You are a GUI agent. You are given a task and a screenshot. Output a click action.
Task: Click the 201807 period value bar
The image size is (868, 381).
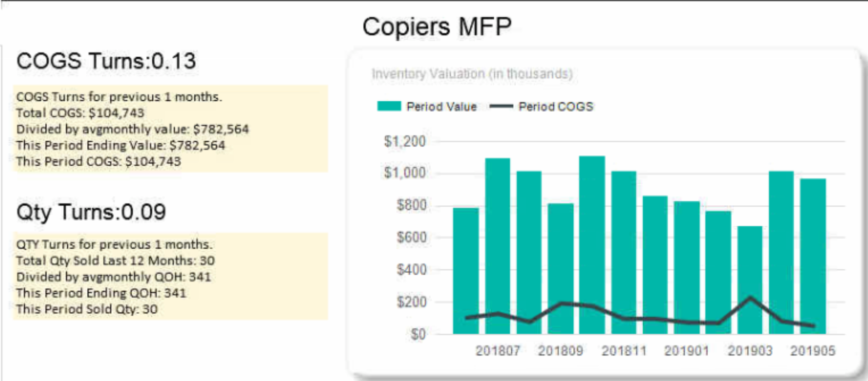pos(497,245)
